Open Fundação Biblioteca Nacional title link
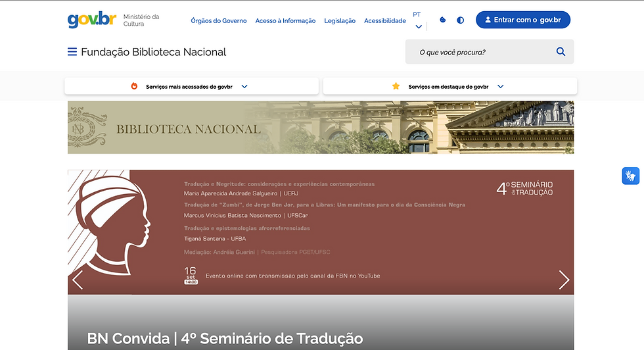Viewport: 644px width, 350px height. click(x=154, y=52)
